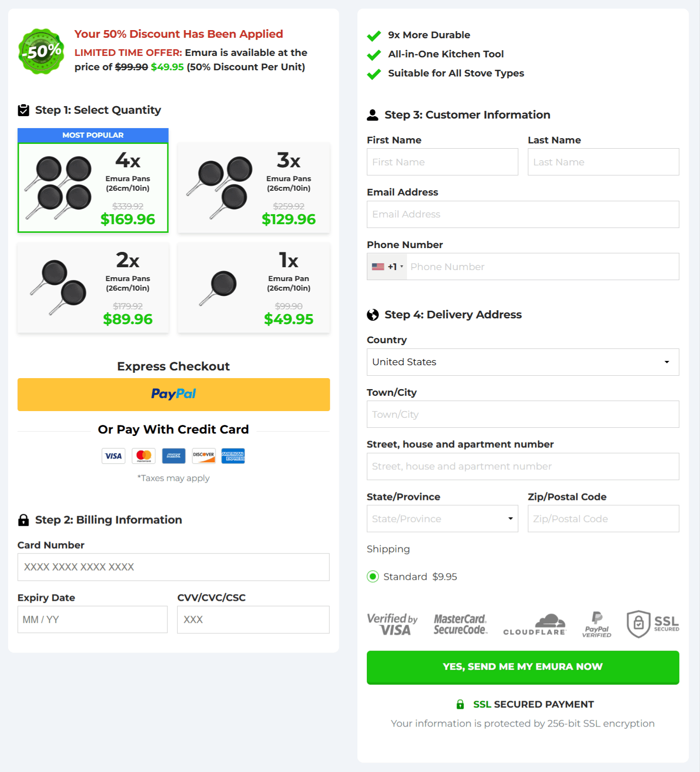The image size is (700, 772).
Task: Click the Cloudflare trust badge
Action: click(x=534, y=625)
